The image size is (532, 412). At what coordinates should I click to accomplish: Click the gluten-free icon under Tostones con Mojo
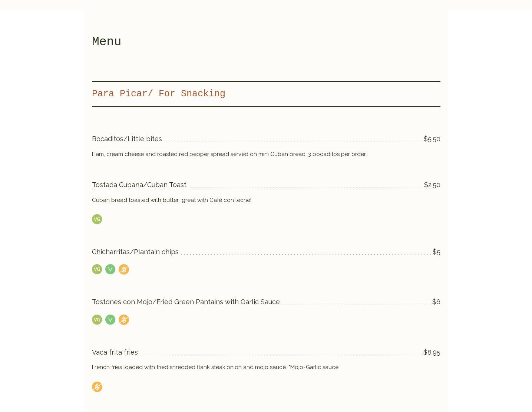(123, 320)
